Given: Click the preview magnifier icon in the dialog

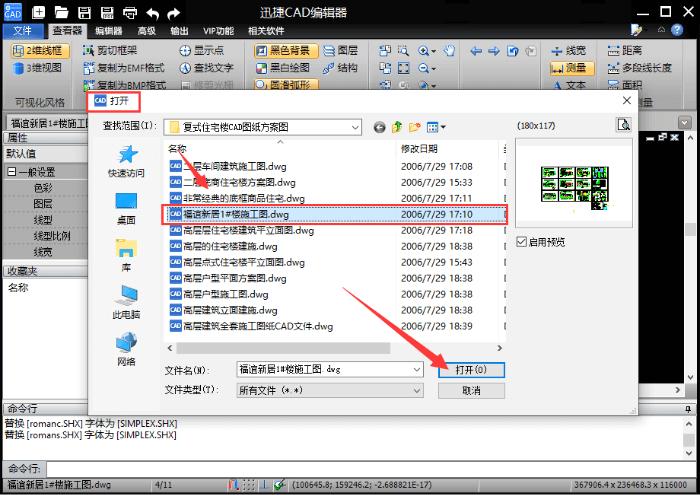Looking at the screenshot, I should 624,125.
